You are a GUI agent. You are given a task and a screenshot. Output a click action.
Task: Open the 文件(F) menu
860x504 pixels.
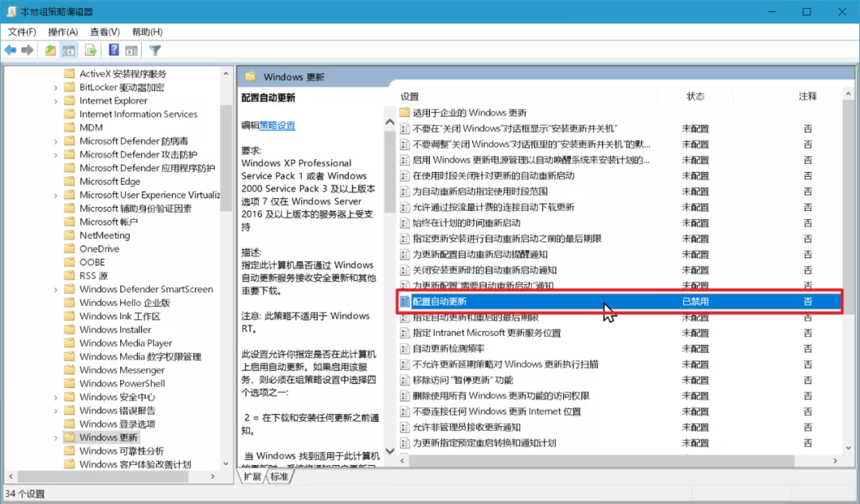pos(22,32)
